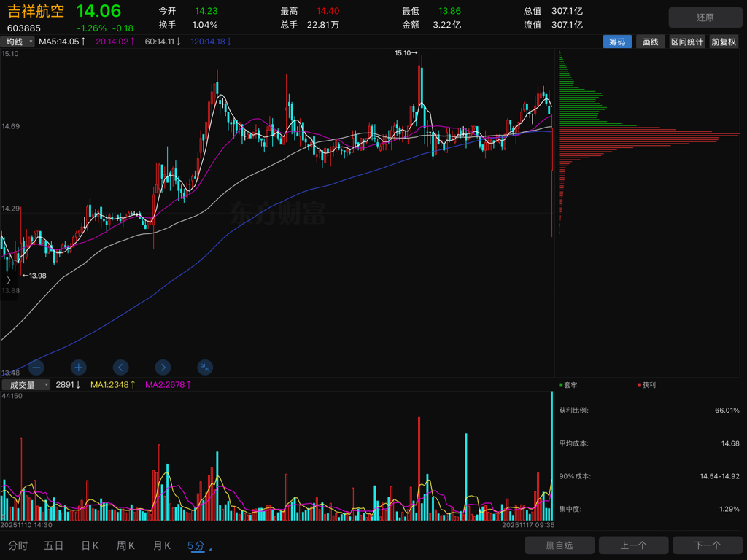This screenshot has width=747, height=560.
Task: Click the 90%成本 value 14.54-14.92
Action: 719,476
